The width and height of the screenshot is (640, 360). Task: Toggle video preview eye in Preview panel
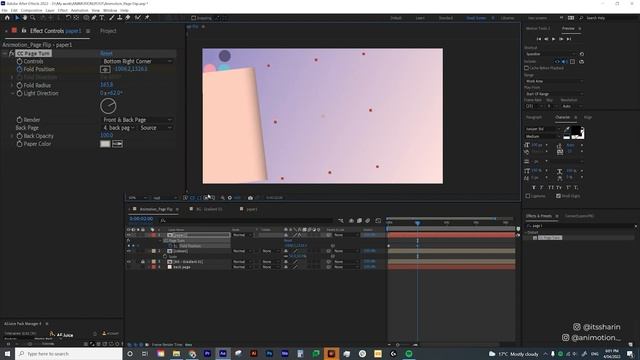pos(557,62)
